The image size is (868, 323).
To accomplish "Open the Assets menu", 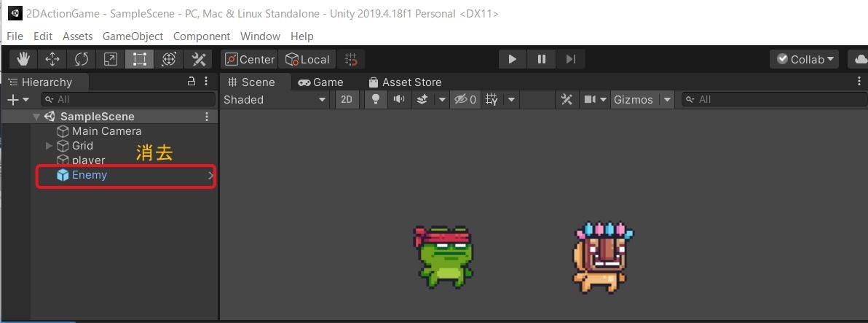I will pos(77,36).
